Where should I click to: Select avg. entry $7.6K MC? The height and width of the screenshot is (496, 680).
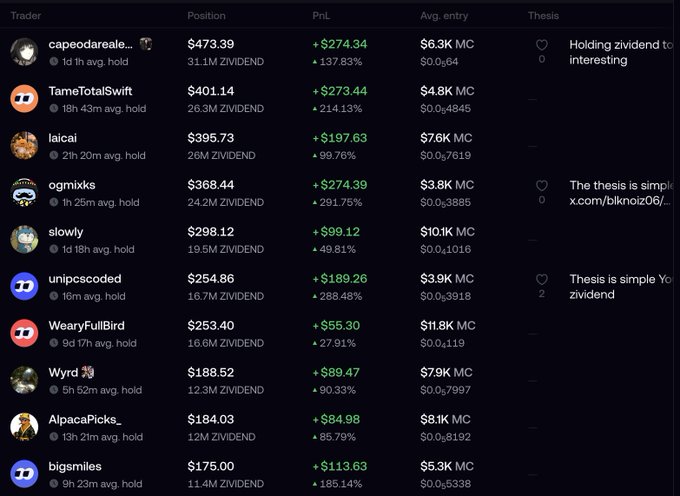click(x=446, y=138)
